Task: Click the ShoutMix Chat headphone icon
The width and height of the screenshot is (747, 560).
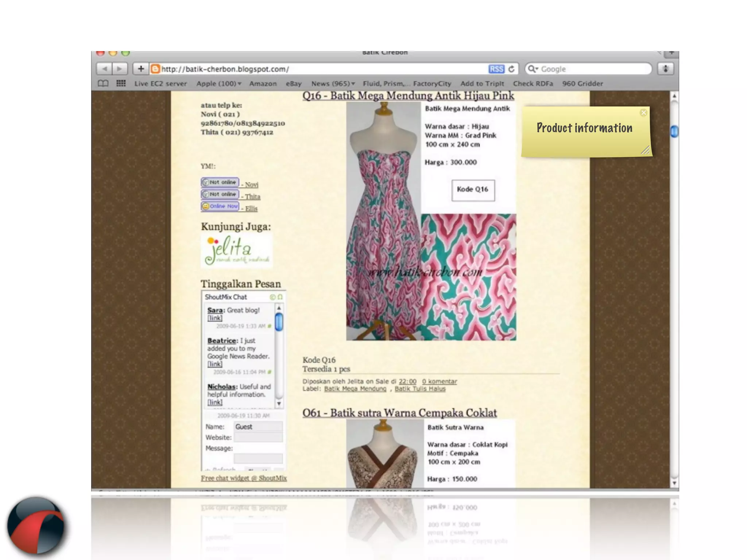Action: point(280,297)
